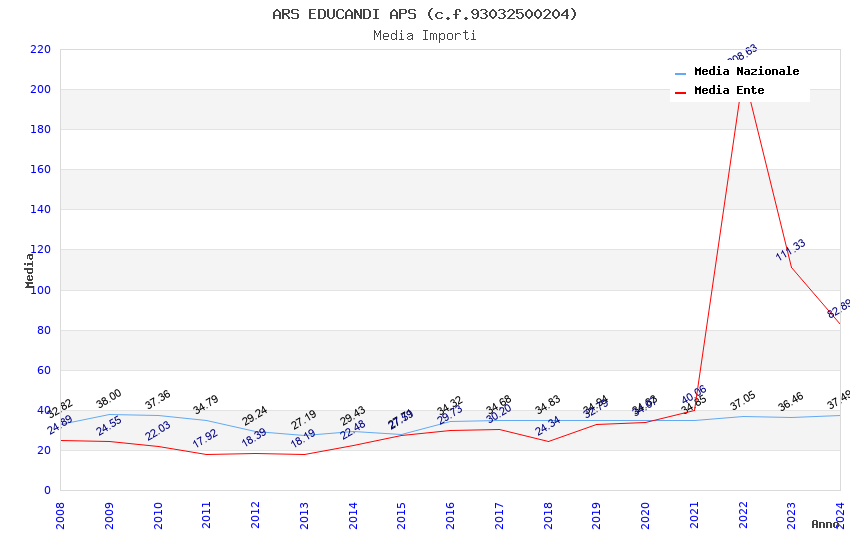Image resolution: width=850 pixels, height=550 pixels.
Task: Click the 2013 year axis label
Action: tap(304, 515)
